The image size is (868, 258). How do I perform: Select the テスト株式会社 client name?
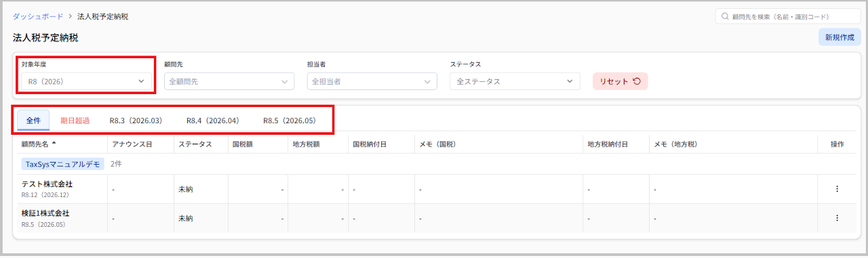(x=47, y=184)
